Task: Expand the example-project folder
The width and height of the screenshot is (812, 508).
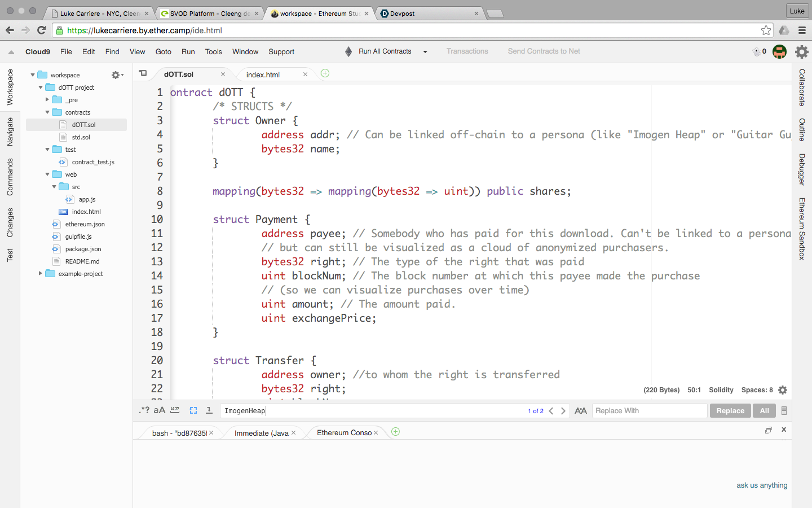Action: click(x=41, y=274)
